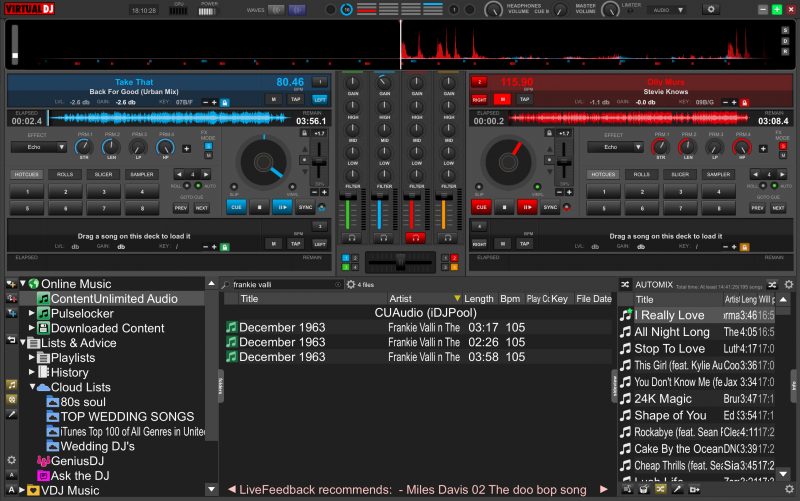Click the red channel volume fader
Screen dimensions: 800x501
point(411,196)
